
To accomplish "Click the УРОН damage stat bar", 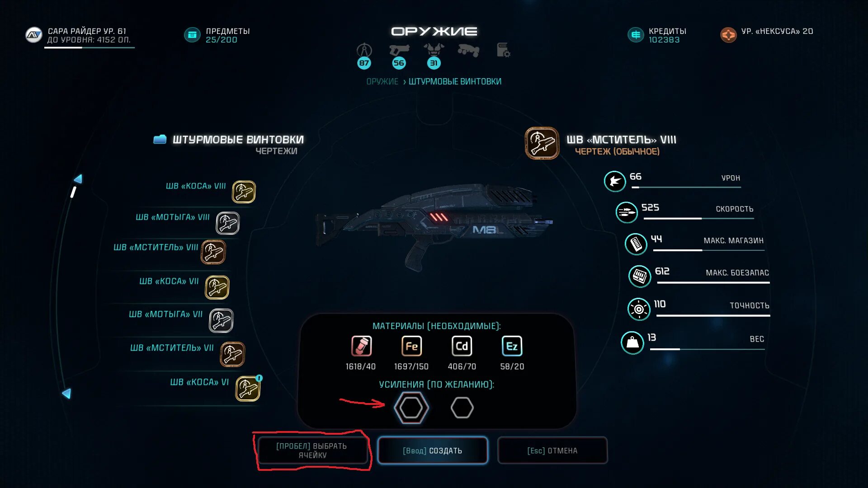I will (686, 187).
